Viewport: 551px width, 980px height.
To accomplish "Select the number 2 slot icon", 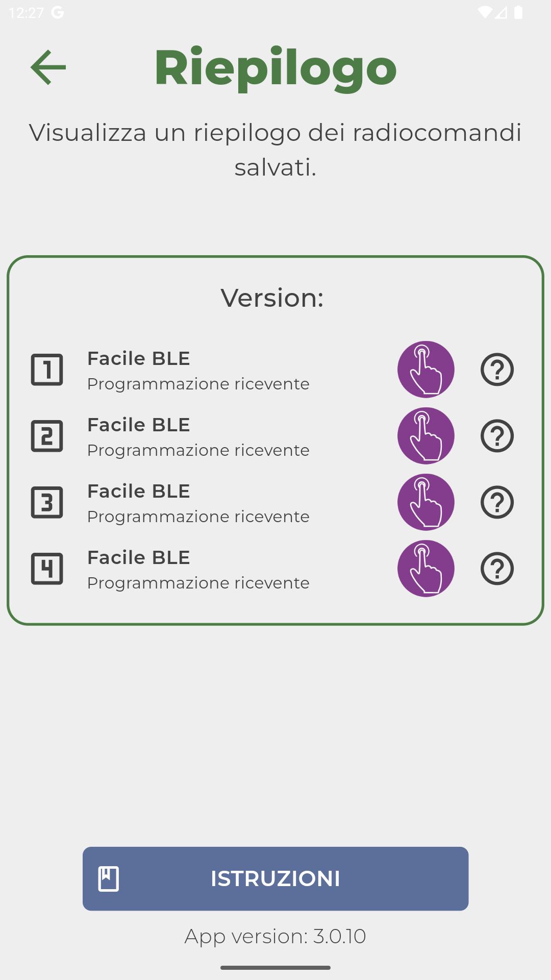I will coord(47,436).
